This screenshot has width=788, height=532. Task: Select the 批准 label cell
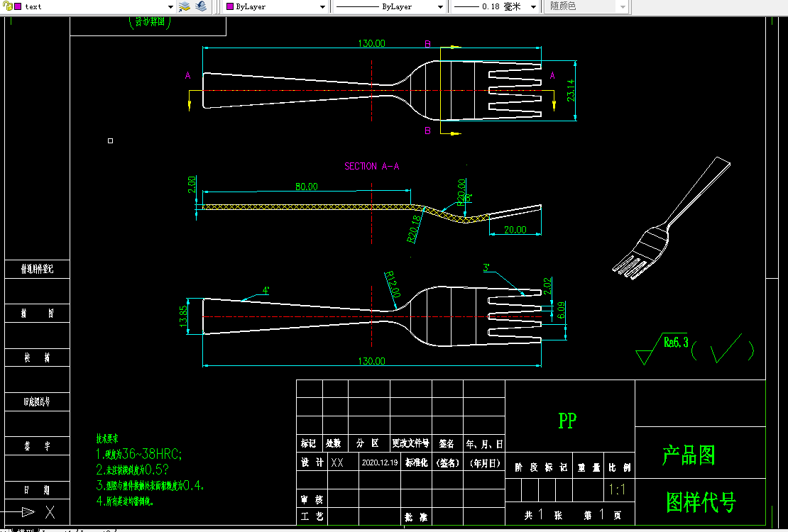416,517
